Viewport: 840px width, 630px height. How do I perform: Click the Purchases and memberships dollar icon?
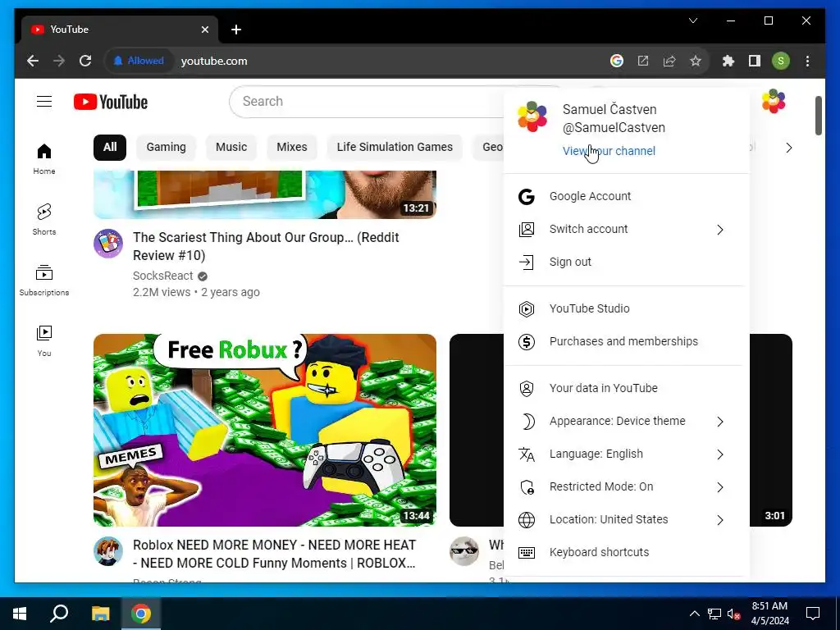(527, 342)
